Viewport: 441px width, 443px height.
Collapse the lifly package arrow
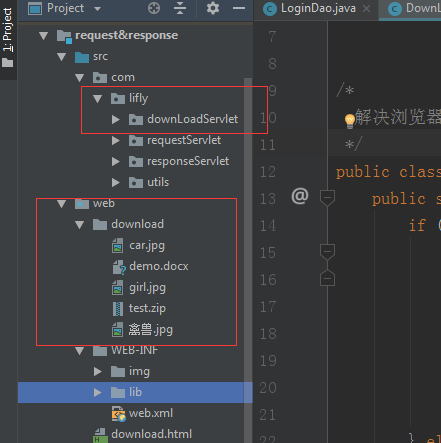(x=97, y=99)
